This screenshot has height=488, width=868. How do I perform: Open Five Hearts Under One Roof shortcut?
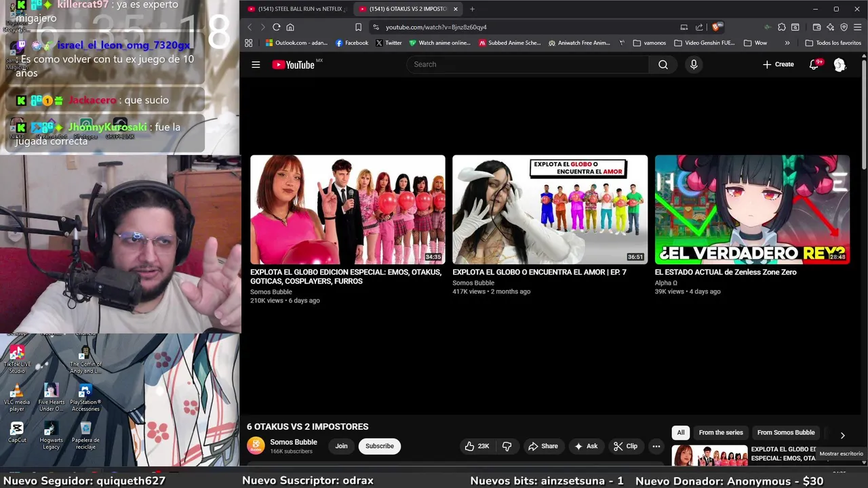(51, 398)
